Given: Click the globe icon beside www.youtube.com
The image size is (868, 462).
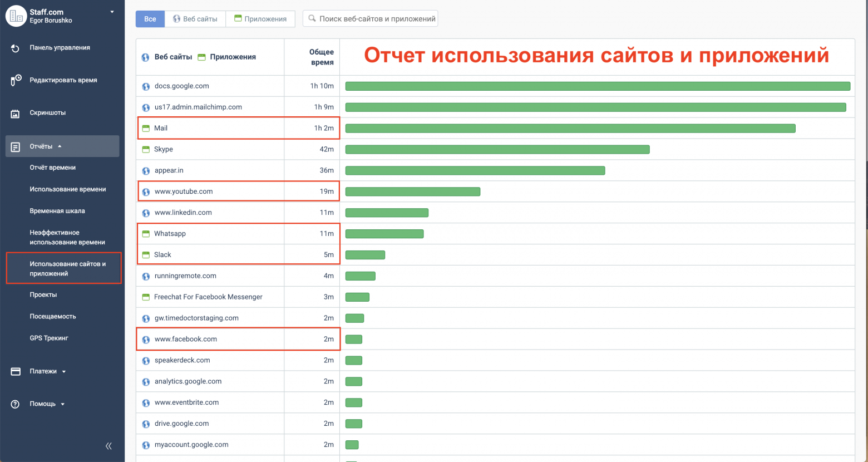Looking at the screenshot, I should click(x=145, y=191).
